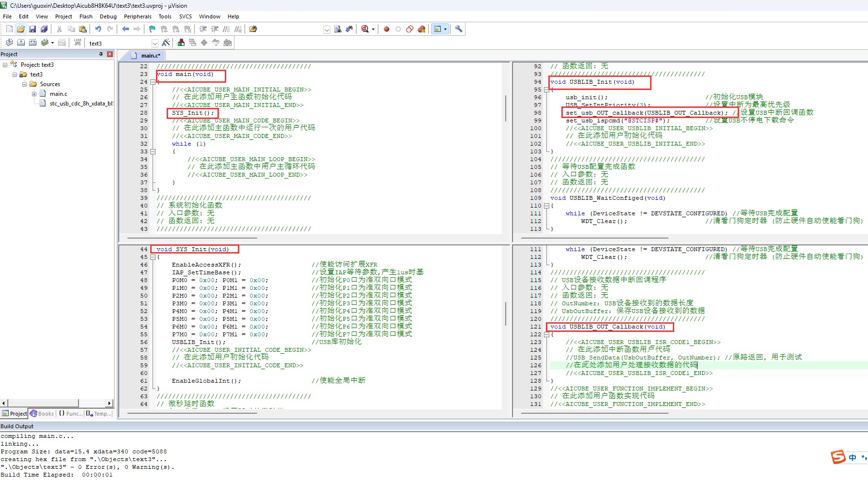Open the target selection dropdown text3
This screenshot has height=480, width=868.
coord(155,43)
